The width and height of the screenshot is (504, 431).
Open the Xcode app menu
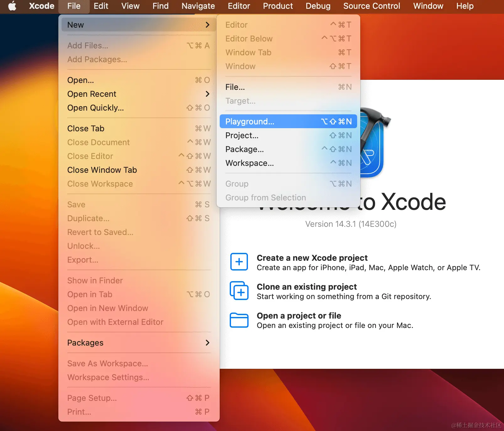[x=42, y=6]
